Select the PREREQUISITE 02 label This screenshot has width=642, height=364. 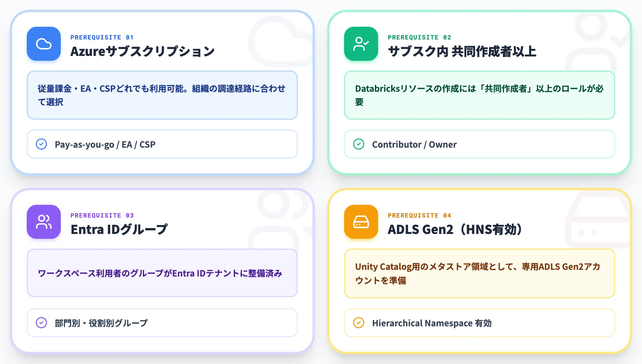tap(419, 37)
